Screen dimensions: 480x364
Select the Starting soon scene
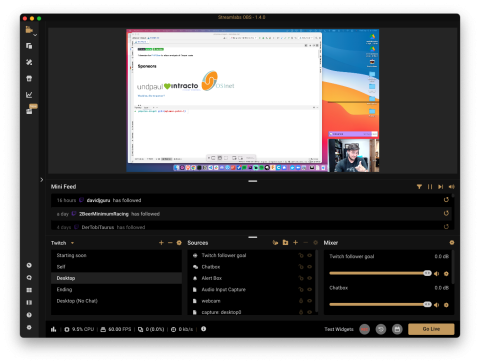tap(116, 255)
